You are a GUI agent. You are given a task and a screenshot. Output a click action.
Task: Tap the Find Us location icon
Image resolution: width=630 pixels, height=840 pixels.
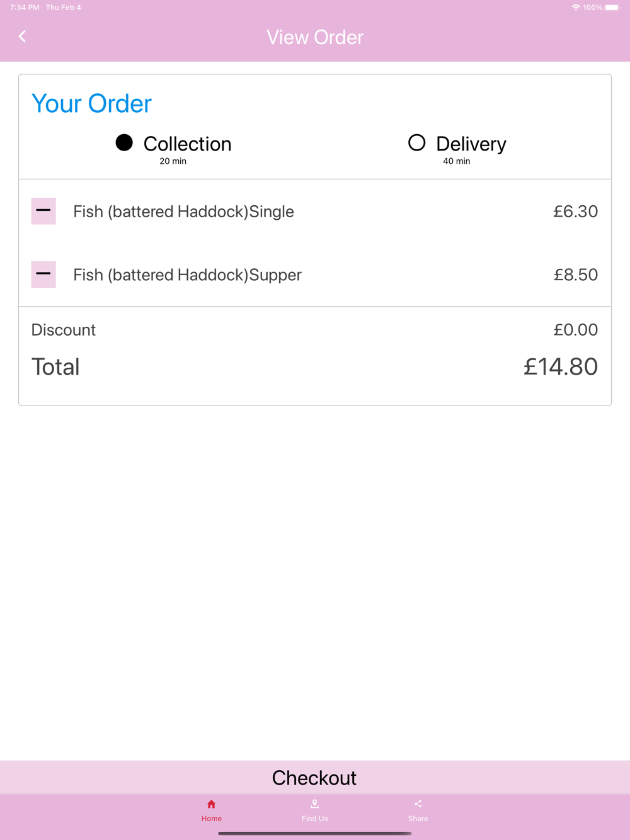point(314,804)
